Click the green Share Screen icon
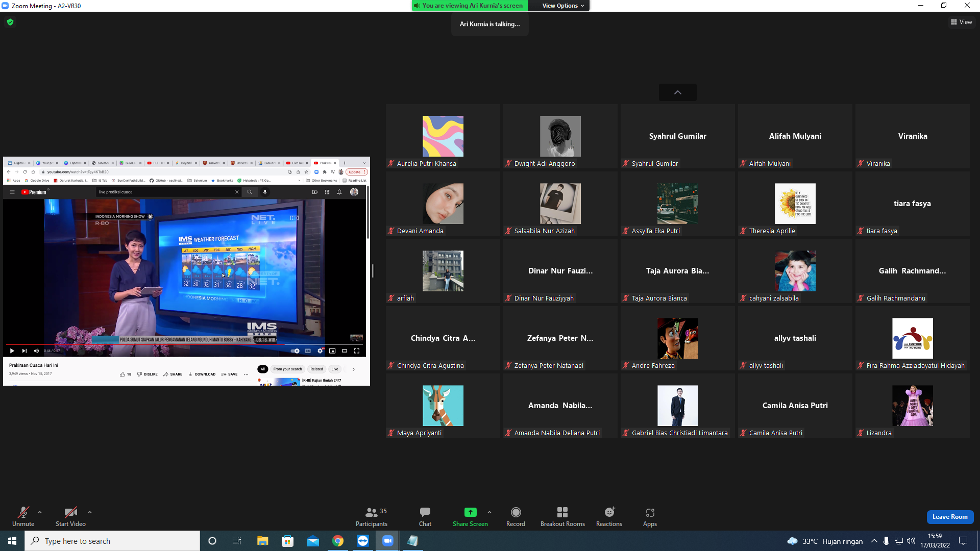Screen dimensions: 980x551 (x=470, y=512)
